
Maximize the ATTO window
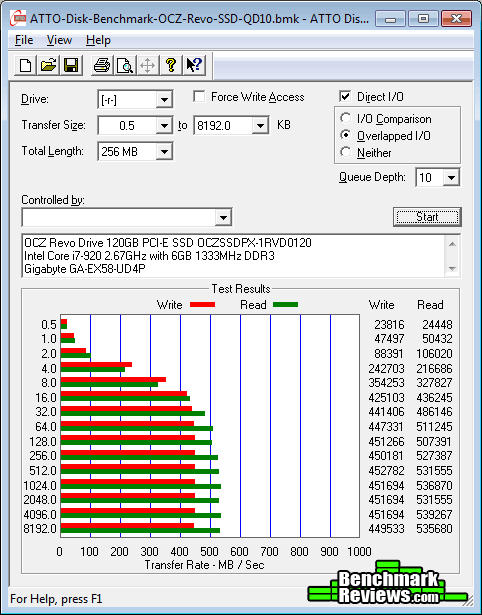point(423,18)
